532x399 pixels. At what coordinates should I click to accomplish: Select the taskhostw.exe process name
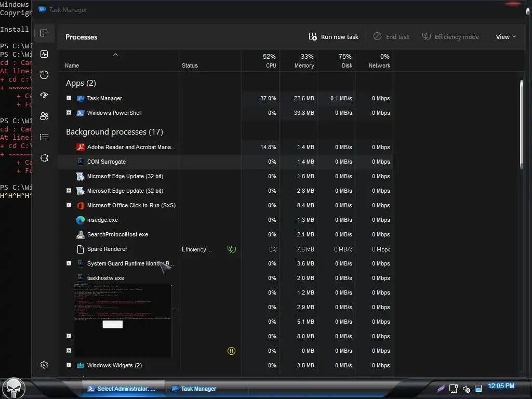click(105, 278)
